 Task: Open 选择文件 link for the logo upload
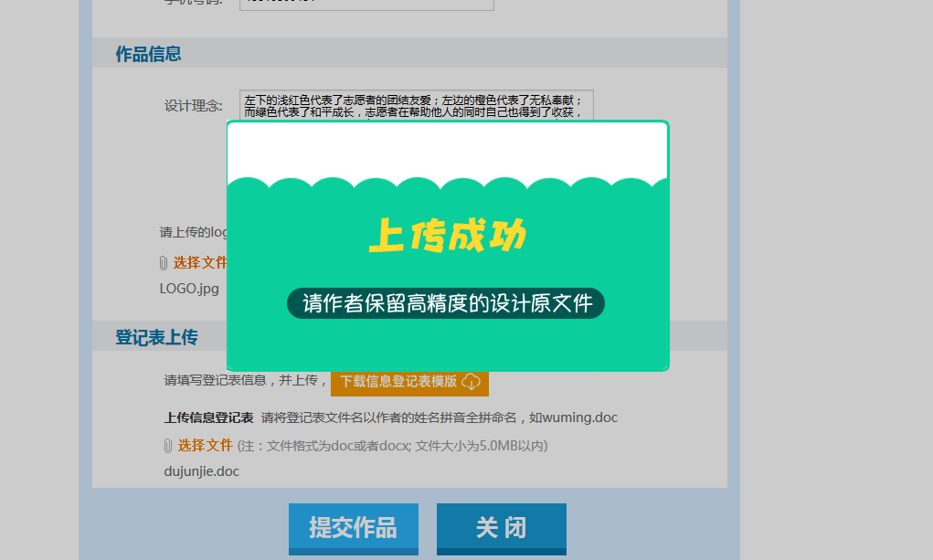[x=199, y=262]
